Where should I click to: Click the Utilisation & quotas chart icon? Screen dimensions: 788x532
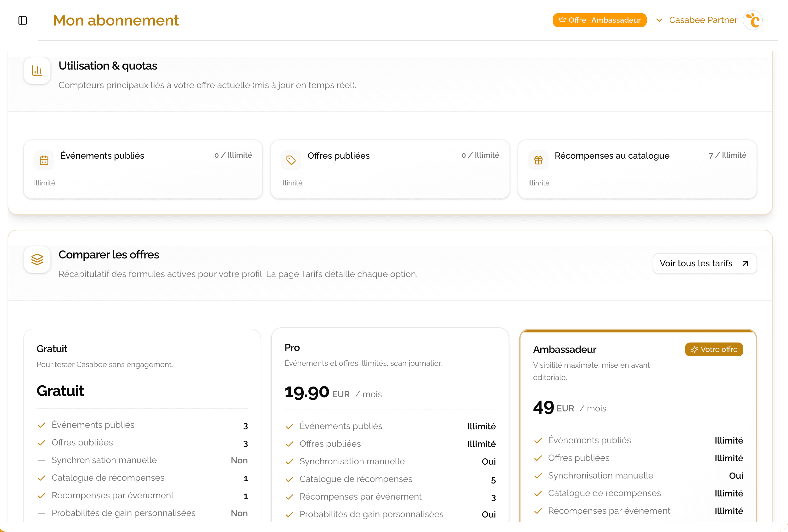click(x=37, y=71)
